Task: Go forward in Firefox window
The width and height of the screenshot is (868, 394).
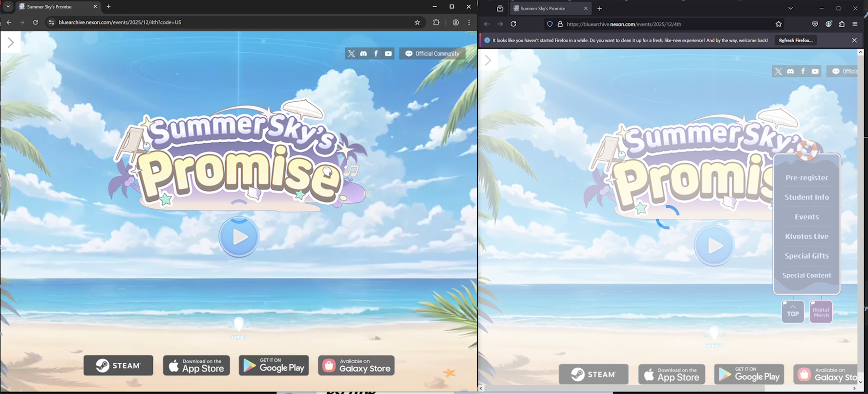Action: click(x=500, y=24)
